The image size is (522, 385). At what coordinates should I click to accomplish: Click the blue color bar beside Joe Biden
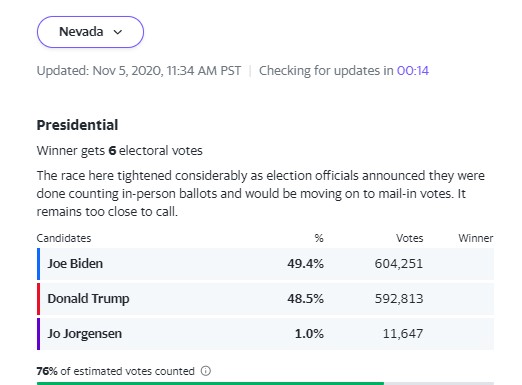click(x=39, y=264)
